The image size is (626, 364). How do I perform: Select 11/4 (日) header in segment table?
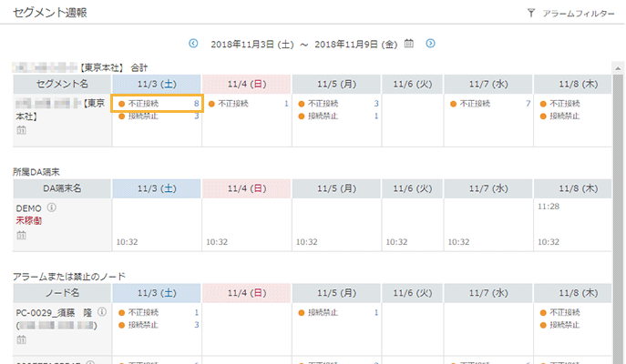247,84
